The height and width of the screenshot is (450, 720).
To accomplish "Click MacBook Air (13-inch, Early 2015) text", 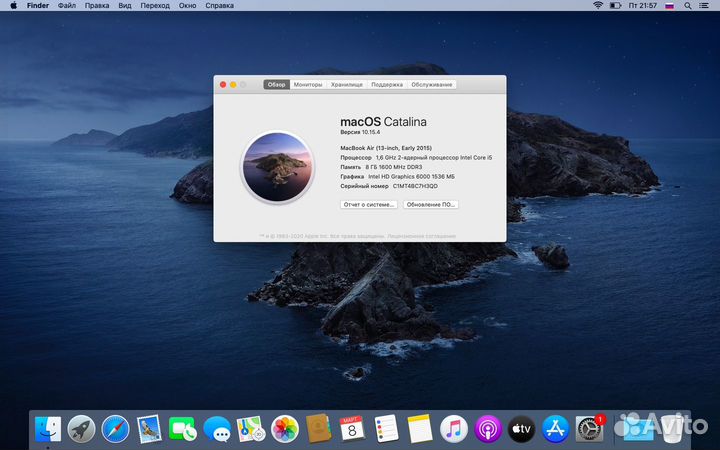I will pyautogui.click(x=386, y=148).
